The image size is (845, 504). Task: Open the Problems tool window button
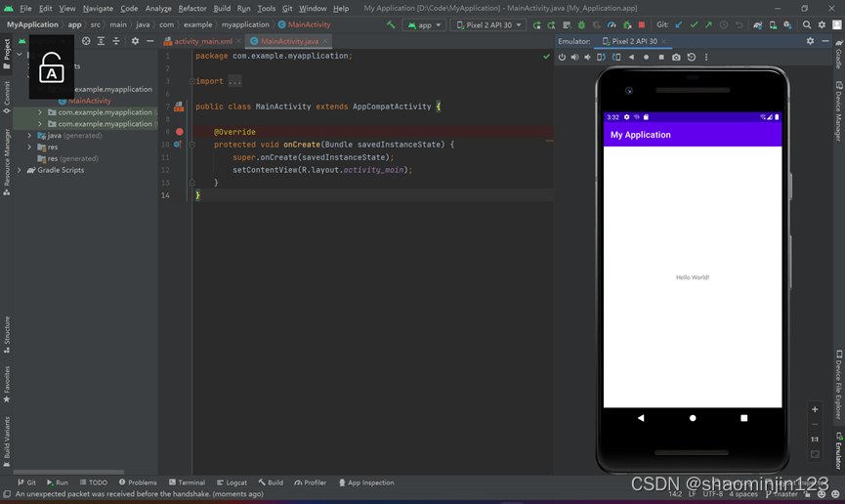click(138, 483)
